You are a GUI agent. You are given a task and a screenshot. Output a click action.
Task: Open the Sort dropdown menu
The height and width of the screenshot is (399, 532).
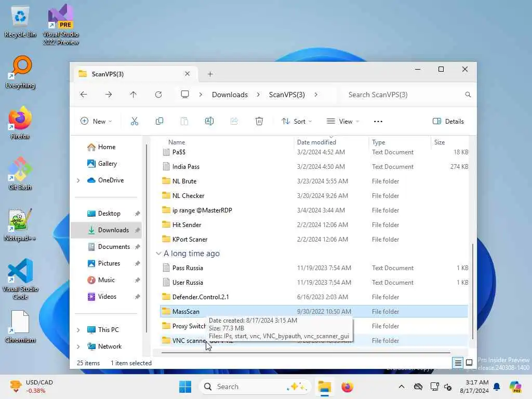click(x=297, y=121)
